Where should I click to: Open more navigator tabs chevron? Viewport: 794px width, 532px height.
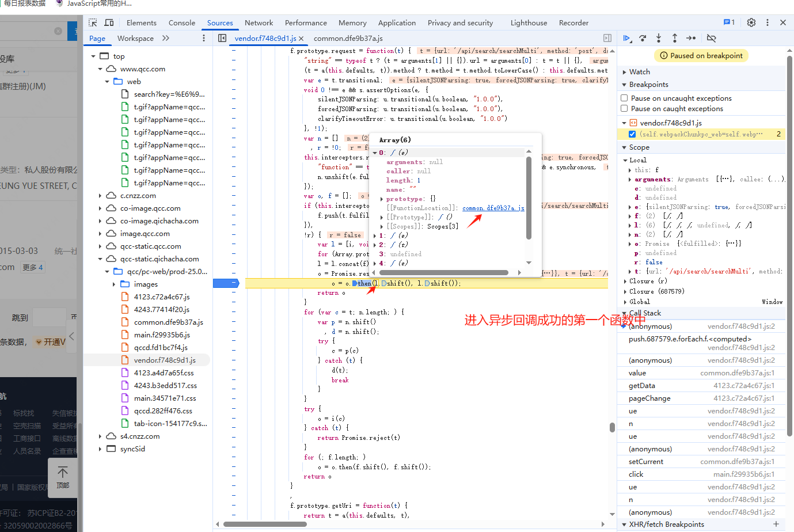coord(166,38)
